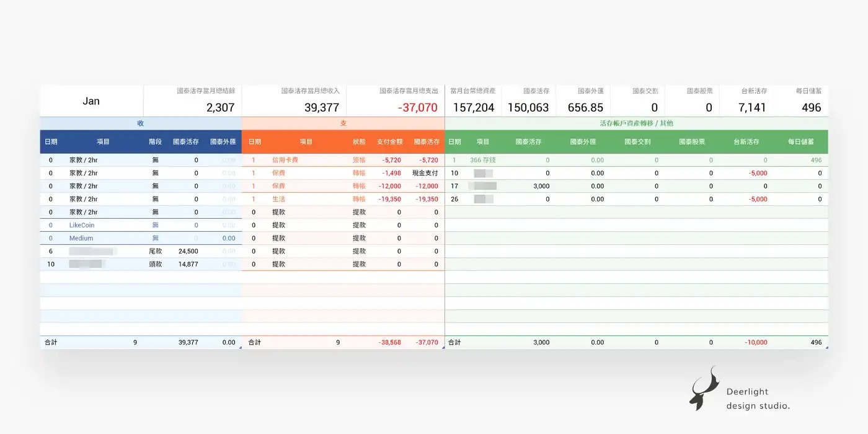This screenshot has width=868, height=434.
Task: Click the 階段 column header
Action: pos(155,142)
